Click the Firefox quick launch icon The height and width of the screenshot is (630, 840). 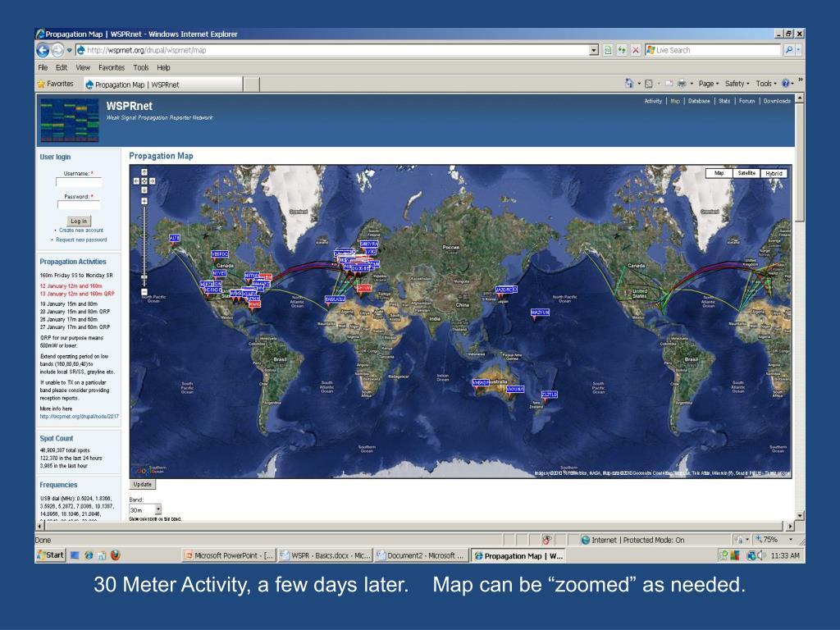(x=115, y=555)
